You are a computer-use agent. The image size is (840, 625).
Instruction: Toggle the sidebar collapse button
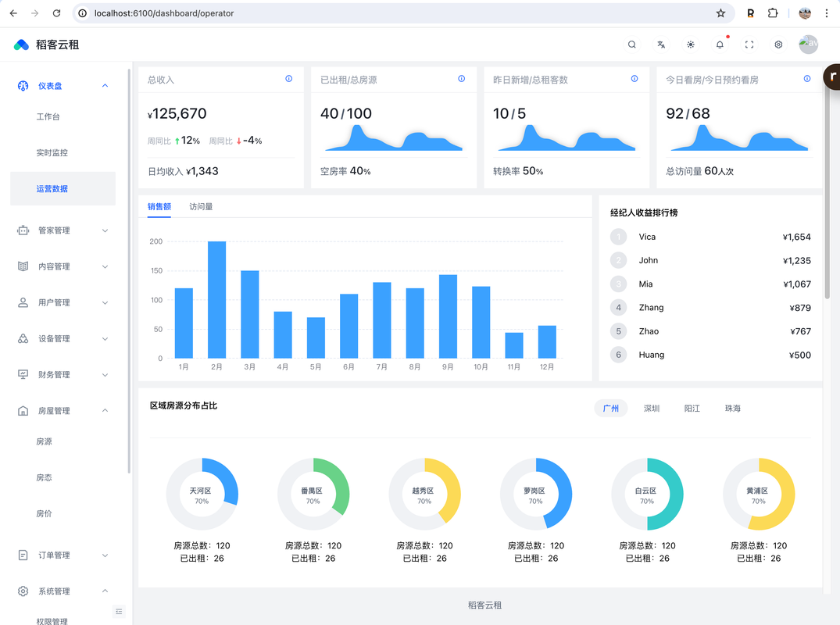click(119, 611)
